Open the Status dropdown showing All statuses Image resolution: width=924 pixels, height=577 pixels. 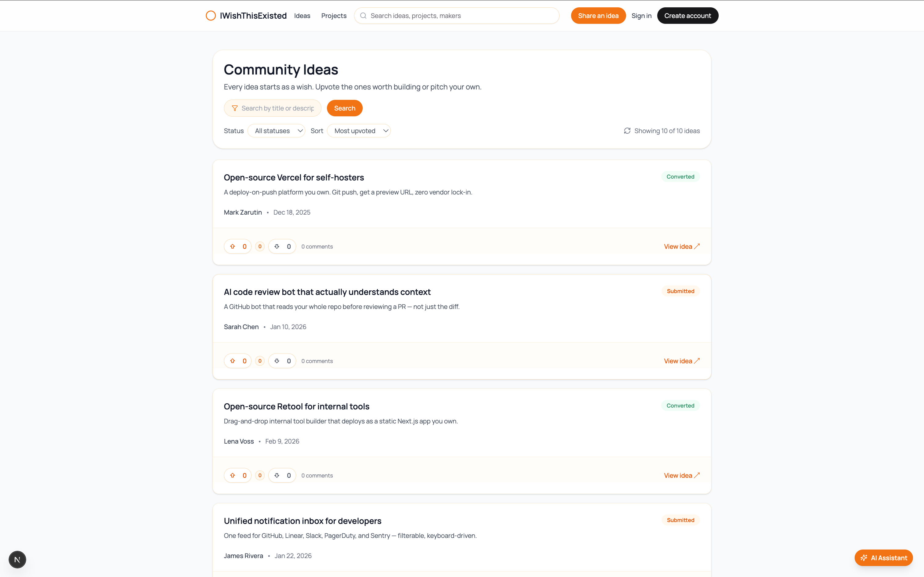coord(276,131)
